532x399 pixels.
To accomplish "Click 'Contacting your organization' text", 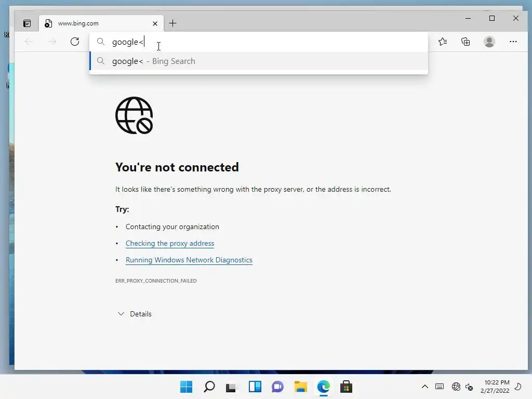I will tap(172, 227).
